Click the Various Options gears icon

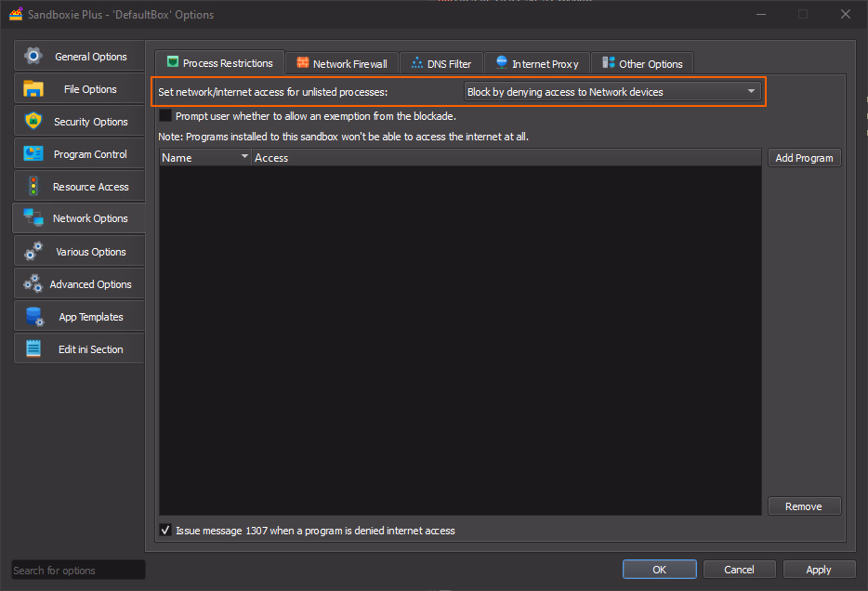pos(33,252)
